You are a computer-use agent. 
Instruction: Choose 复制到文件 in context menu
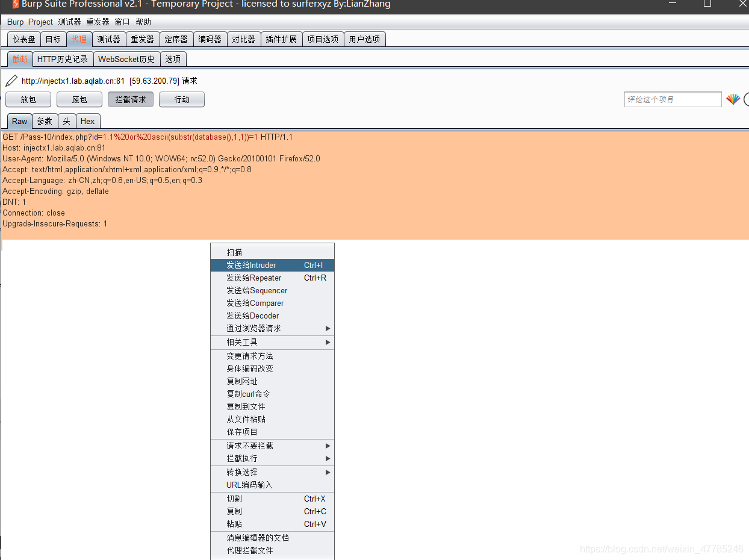pyautogui.click(x=272, y=406)
